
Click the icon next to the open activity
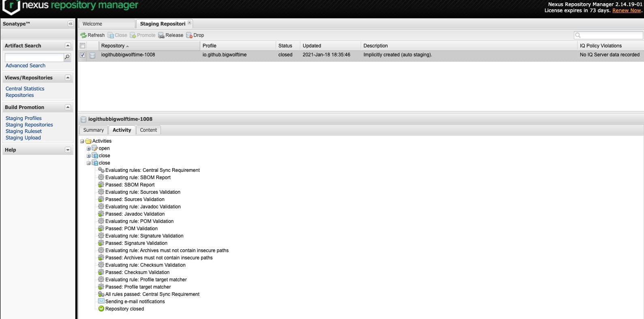(x=95, y=148)
